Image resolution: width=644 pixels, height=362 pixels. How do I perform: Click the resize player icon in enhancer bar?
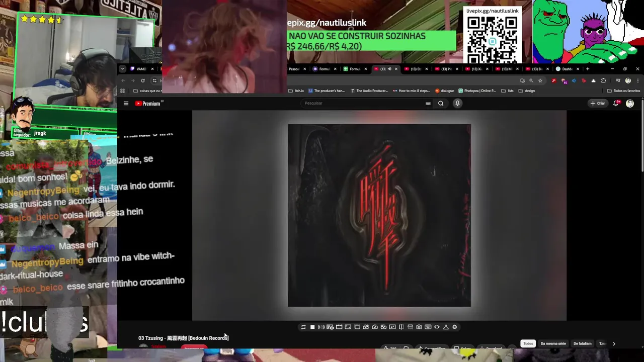point(348,327)
